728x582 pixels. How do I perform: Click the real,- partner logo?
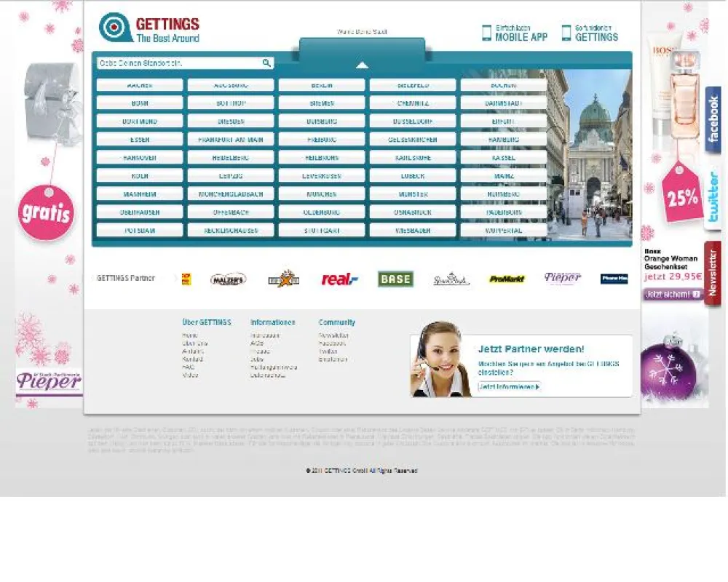[339, 279]
